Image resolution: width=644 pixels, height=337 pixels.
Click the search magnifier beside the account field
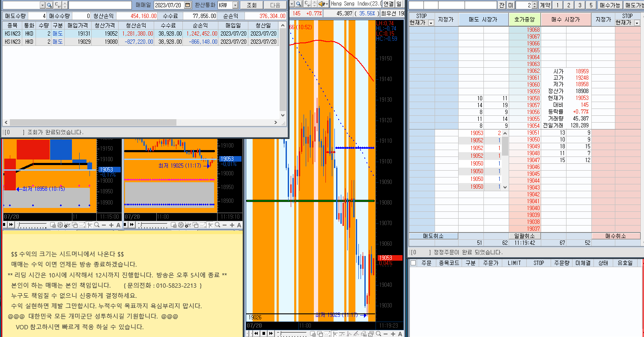(x=49, y=5)
